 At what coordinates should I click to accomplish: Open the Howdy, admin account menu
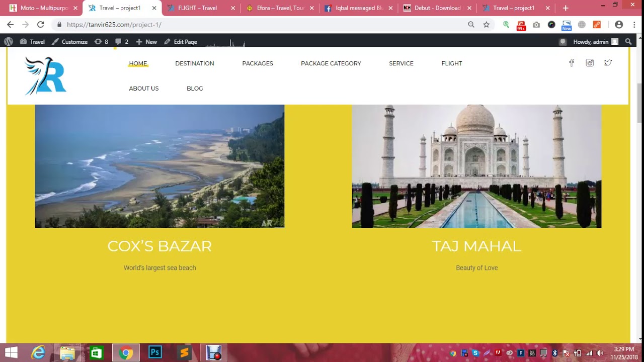pyautogui.click(x=596, y=42)
